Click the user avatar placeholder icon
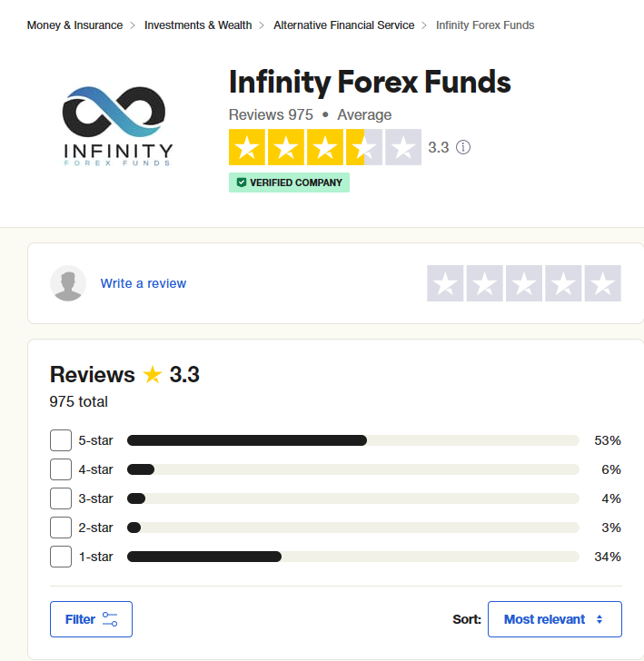The width and height of the screenshot is (644, 661). (68, 283)
